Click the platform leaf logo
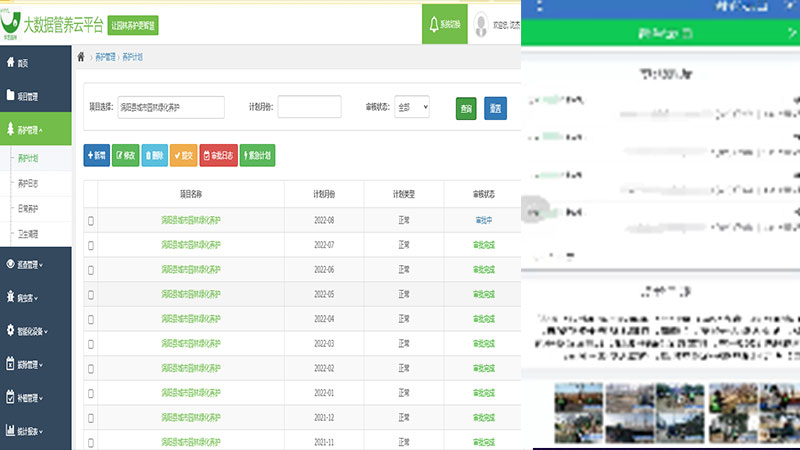The width and height of the screenshot is (800, 450). pos(13,20)
